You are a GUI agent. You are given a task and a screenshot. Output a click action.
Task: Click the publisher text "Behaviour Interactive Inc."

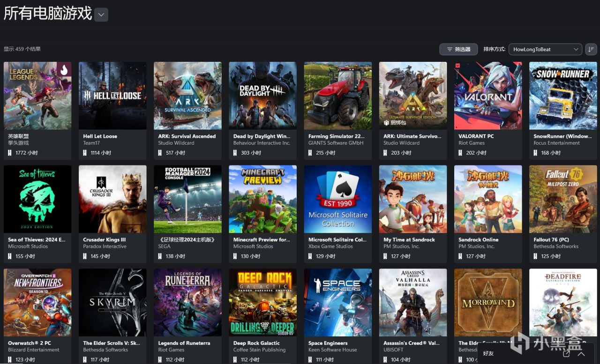262,143
